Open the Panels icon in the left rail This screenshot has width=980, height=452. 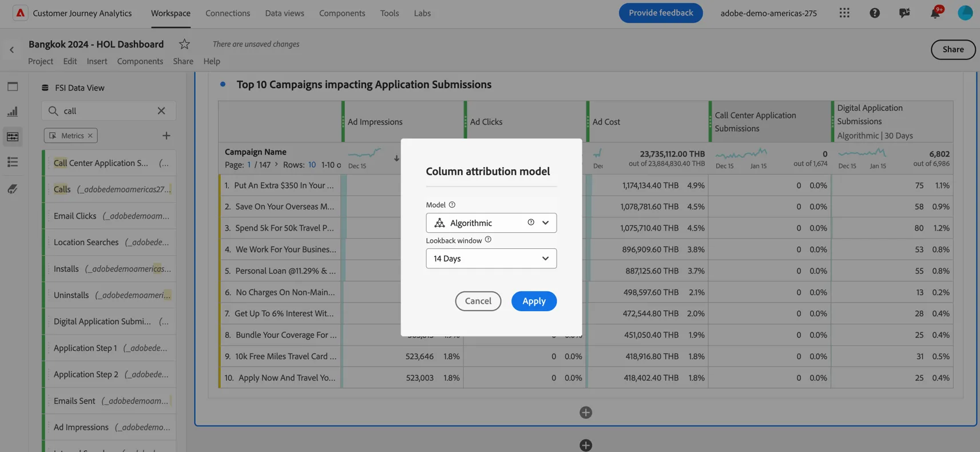(13, 86)
